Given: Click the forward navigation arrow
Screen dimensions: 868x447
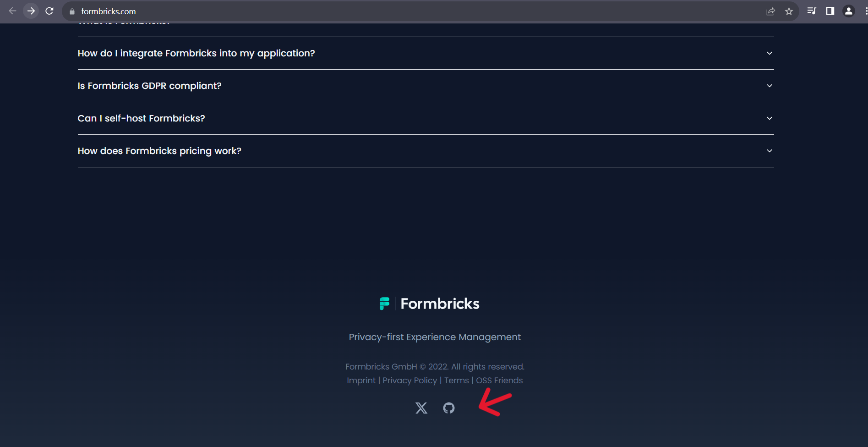Looking at the screenshot, I should point(31,11).
